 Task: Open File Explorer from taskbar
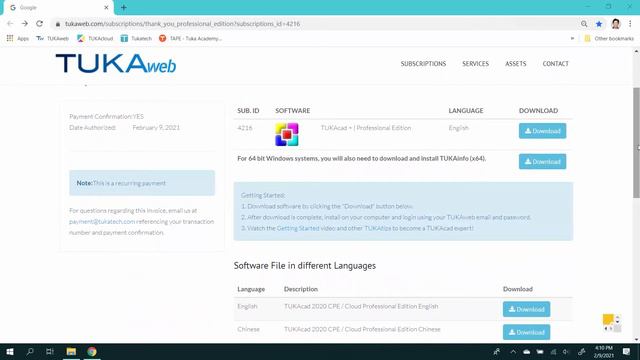[71, 351]
